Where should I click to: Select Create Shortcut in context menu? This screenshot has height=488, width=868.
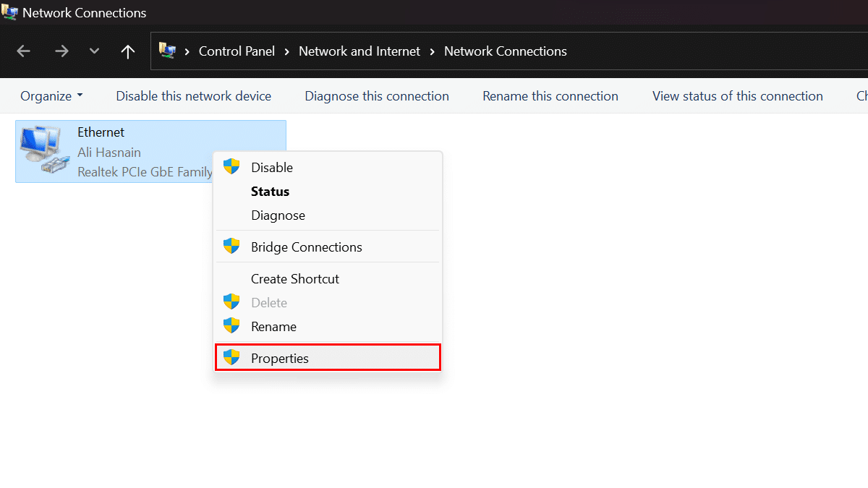click(x=294, y=278)
